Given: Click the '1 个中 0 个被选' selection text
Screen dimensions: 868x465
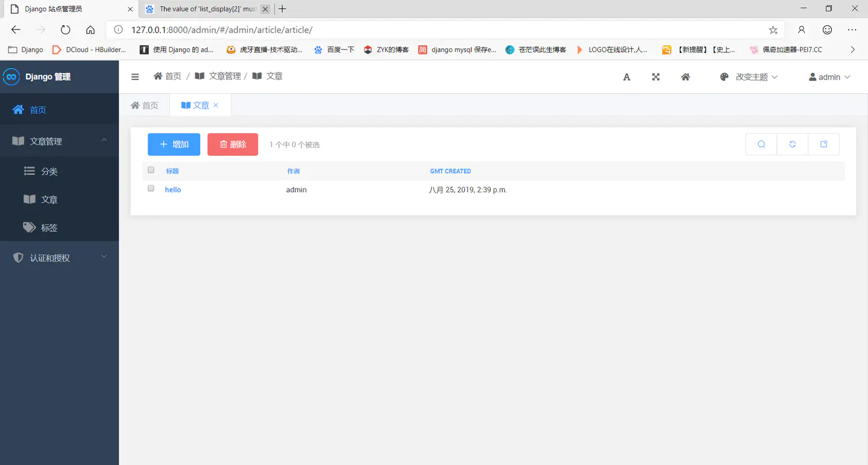Looking at the screenshot, I should (x=295, y=145).
